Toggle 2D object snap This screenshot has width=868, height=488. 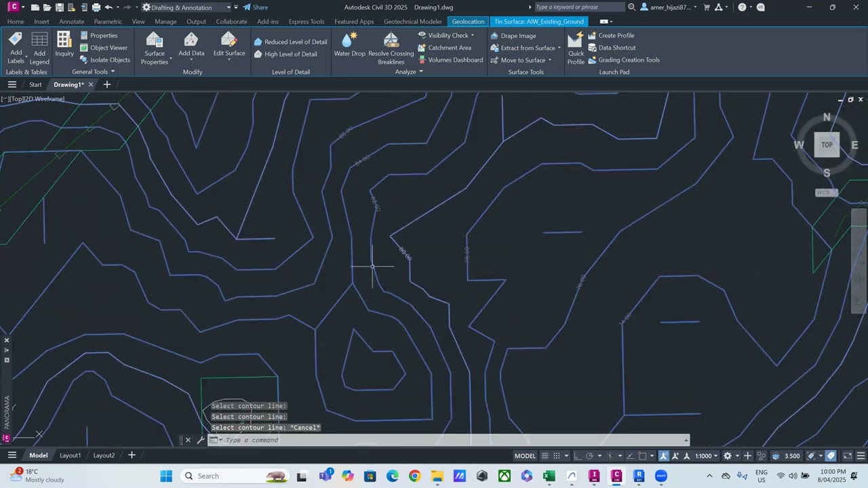tap(642, 455)
